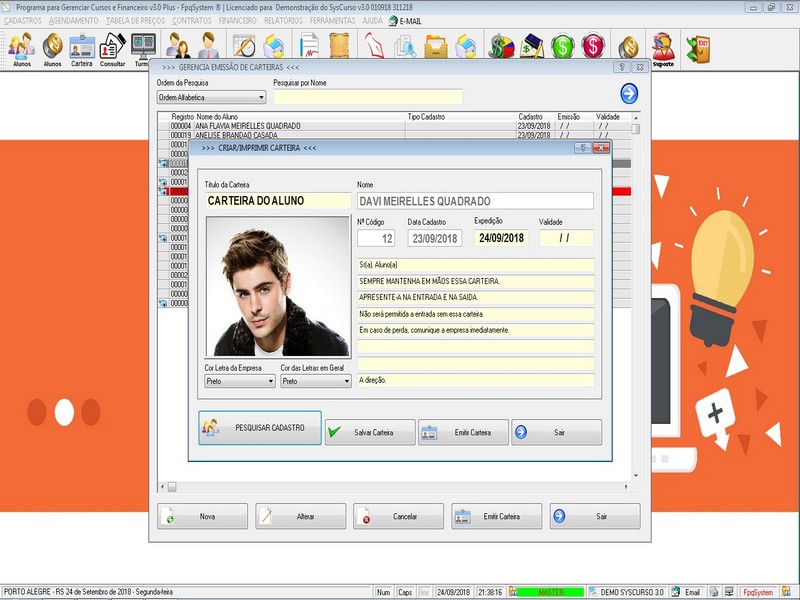Screen dimensions: 800x600
Task: Click the Título da Carteira input field
Action: [x=278, y=201]
